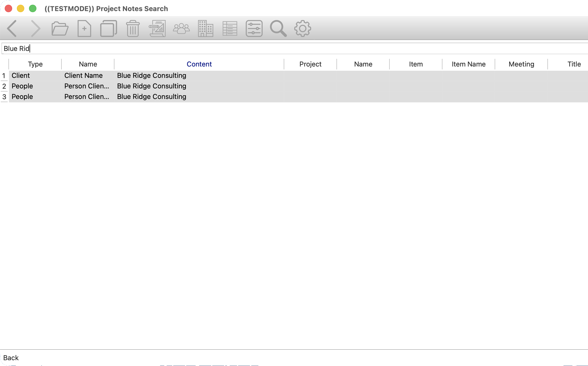Open the list table icon
Screen dimensions: 588x366
point(230,28)
